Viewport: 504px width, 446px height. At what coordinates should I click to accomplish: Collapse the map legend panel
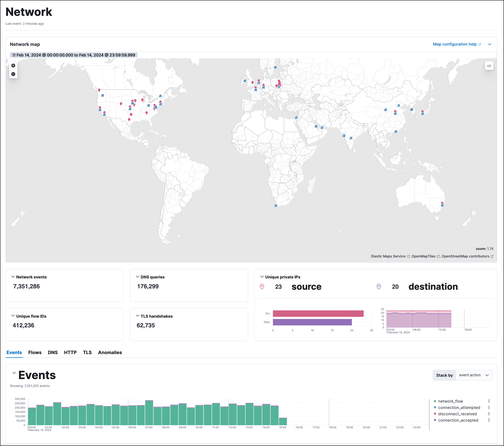489,66
